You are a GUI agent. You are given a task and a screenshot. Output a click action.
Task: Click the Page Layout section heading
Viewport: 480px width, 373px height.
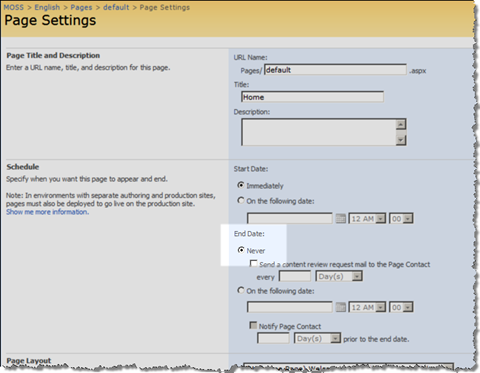(x=29, y=360)
